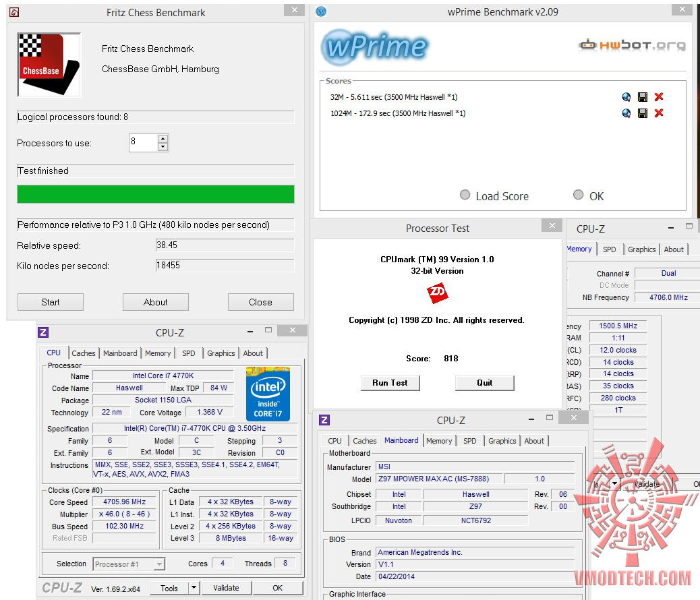Click the Bus Speed value 102.30 MHz
This screenshot has width=700, height=600.
[x=124, y=526]
